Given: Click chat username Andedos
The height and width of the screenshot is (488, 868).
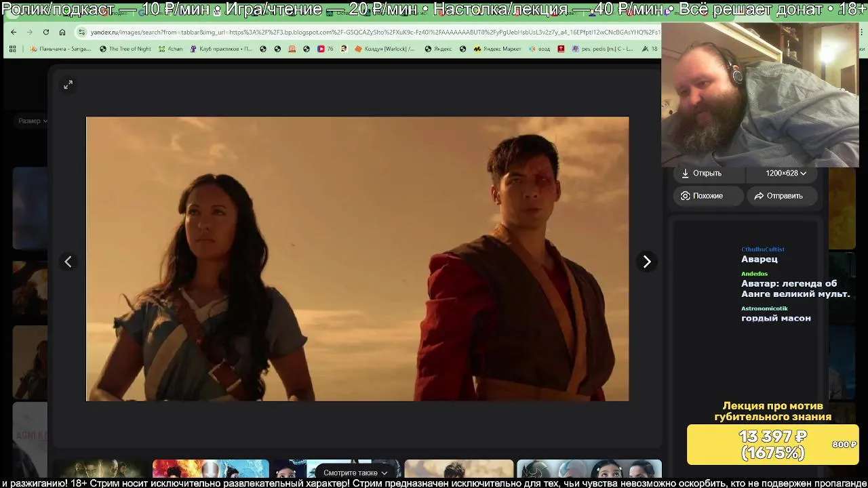Looking at the screenshot, I should [754, 274].
